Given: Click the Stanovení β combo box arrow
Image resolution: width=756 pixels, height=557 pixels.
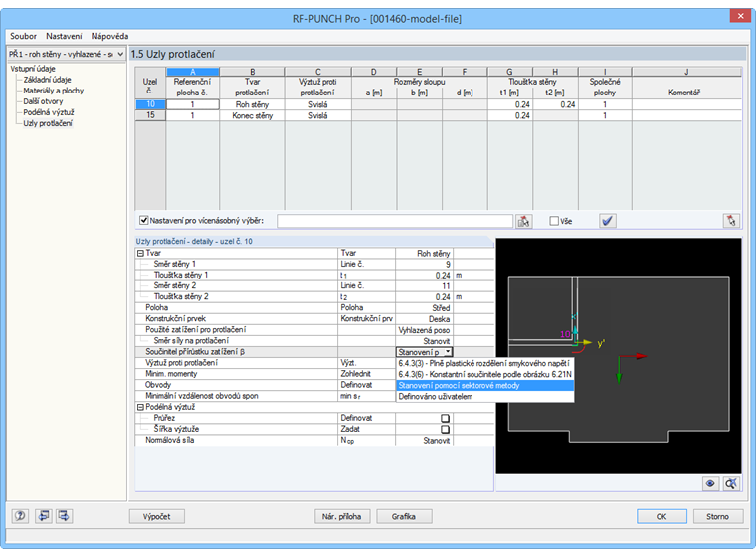Looking at the screenshot, I should pyautogui.click(x=448, y=352).
